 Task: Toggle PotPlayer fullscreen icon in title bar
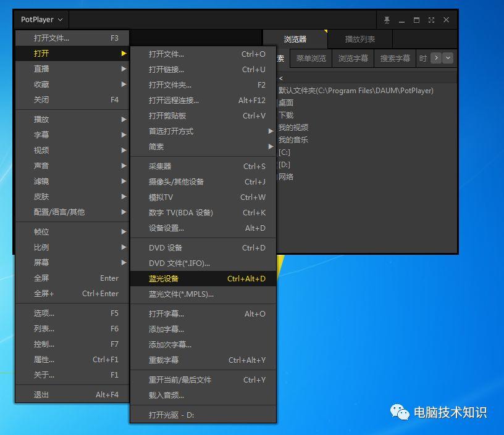click(x=431, y=20)
